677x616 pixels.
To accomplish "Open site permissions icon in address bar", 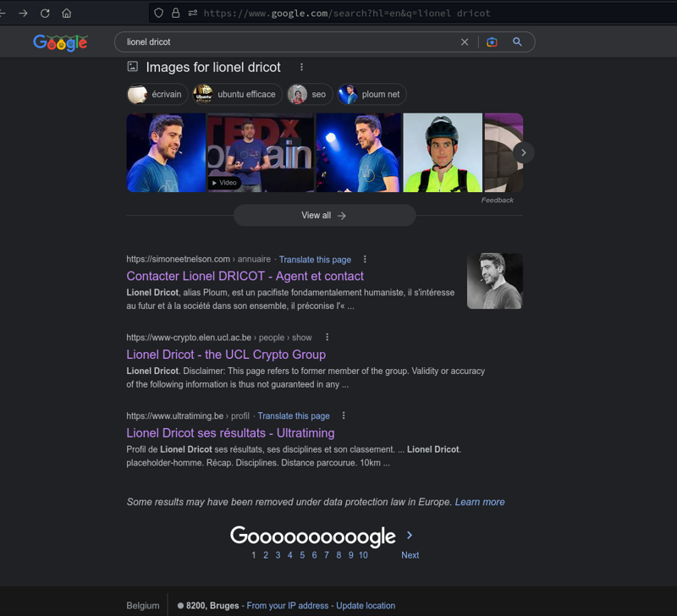I will coord(193,14).
